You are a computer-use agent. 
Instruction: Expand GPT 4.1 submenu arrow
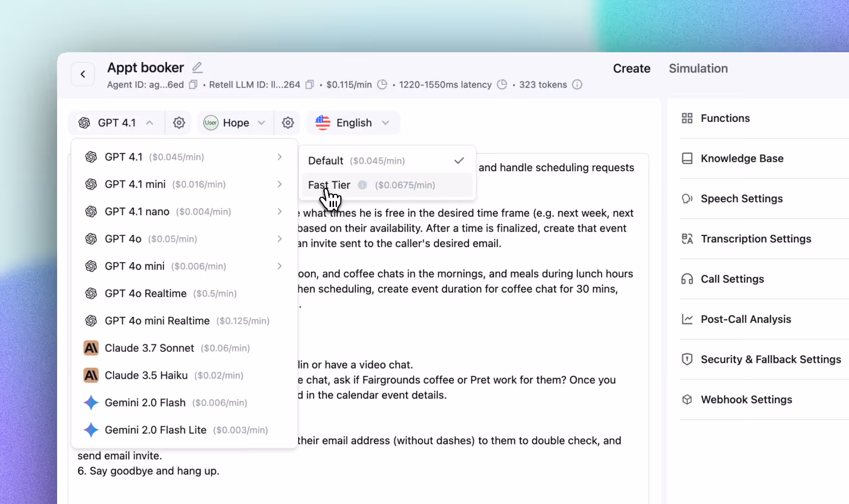280,157
